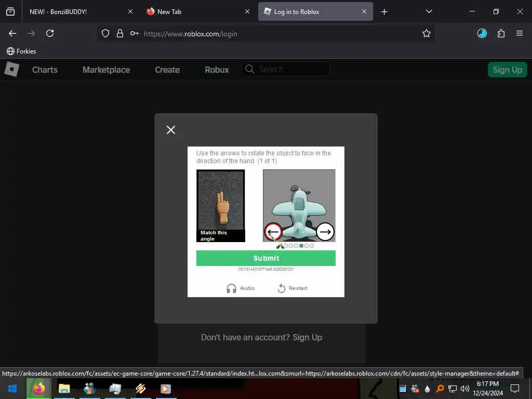532x399 pixels.
Task: Close the NEW! - BonziBUDDY! tab
Action: 130,11
